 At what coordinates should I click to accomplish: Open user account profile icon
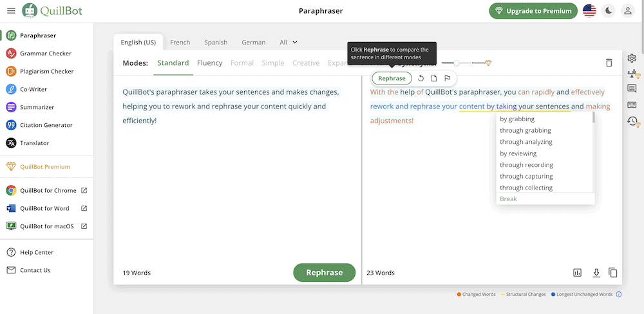click(x=627, y=11)
